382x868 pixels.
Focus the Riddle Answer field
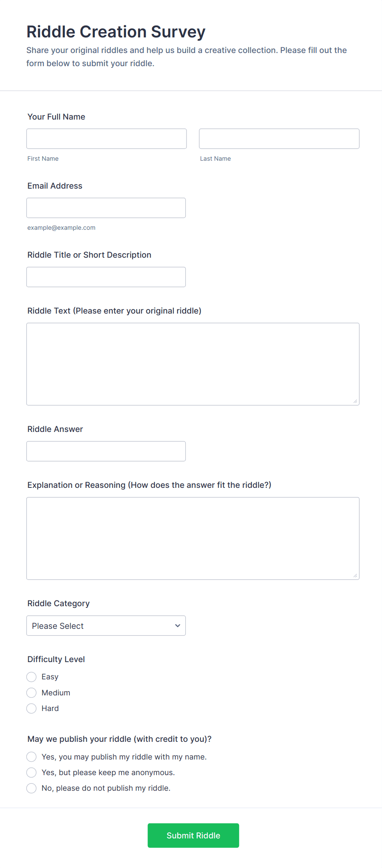click(106, 451)
